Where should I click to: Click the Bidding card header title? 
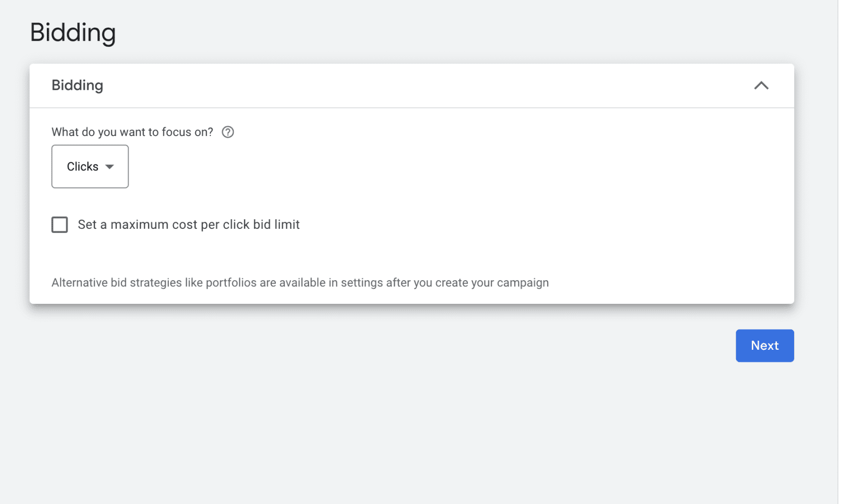pos(77,85)
